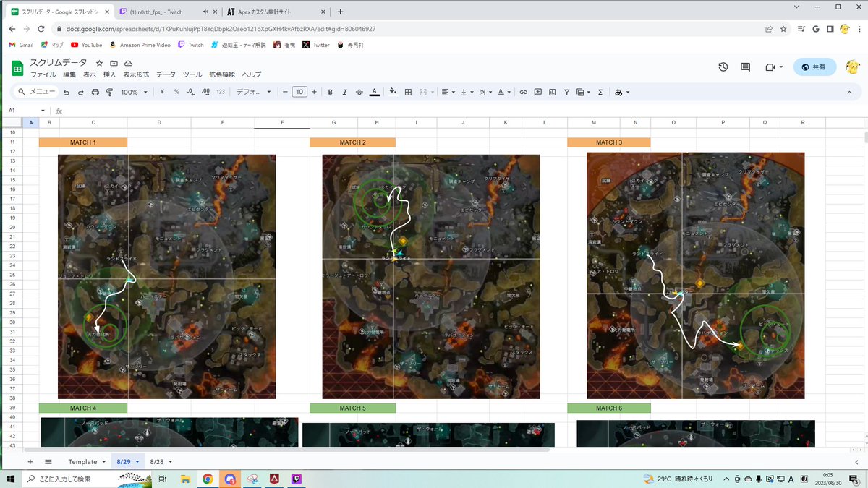Open the ヘルプ menu
Screen dimensions: 868x488
coord(252,74)
